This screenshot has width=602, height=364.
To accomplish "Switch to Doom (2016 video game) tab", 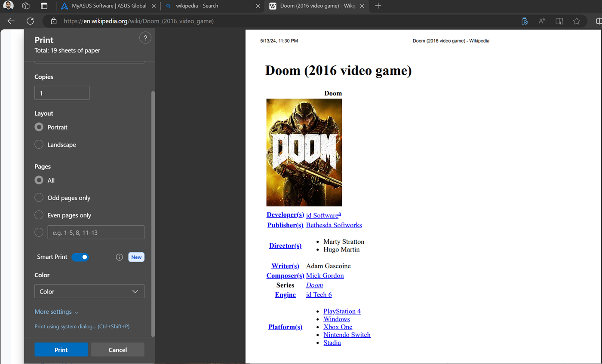I will pyautogui.click(x=316, y=6).
